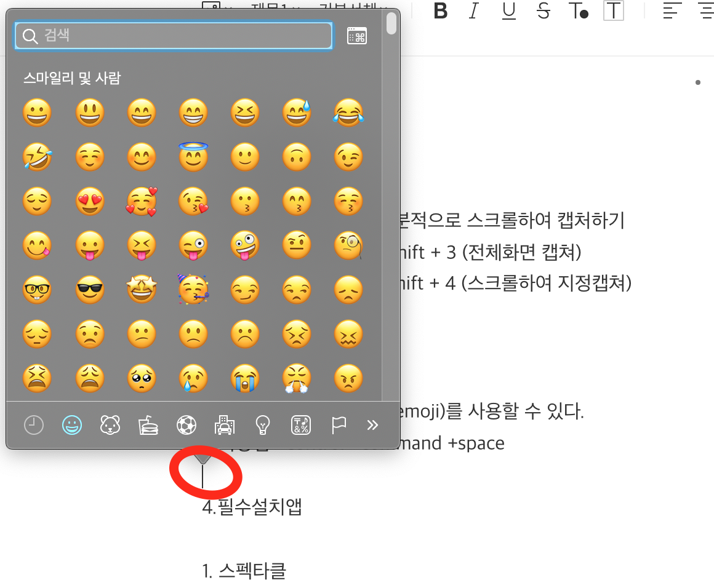The image size is (714, 588).
Task: Open the Symbols category icon
Action: [x=301, y=426]
